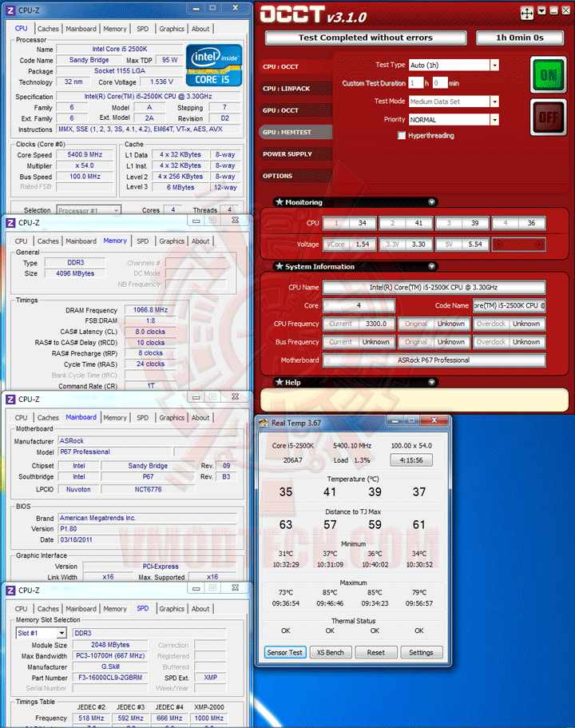Click the maximum temperature 73°C in Real Temp
Viewport: 575px width, 728px height.
click(285, 592)
